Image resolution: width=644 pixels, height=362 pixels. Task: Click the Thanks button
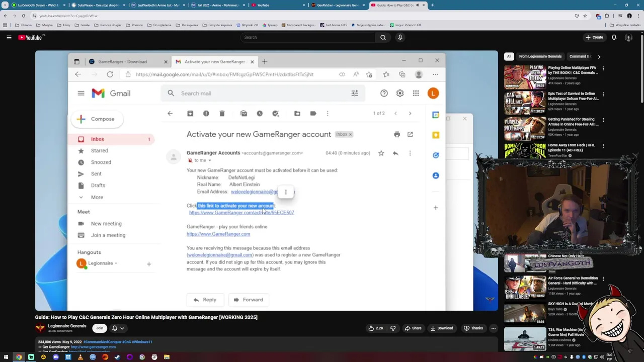(473, 328)
